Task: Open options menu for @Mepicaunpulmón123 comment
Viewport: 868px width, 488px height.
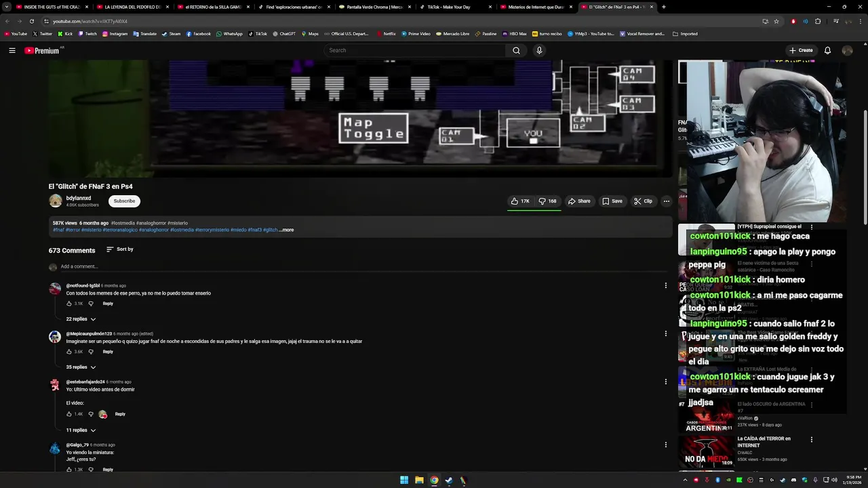Action: 665,333
